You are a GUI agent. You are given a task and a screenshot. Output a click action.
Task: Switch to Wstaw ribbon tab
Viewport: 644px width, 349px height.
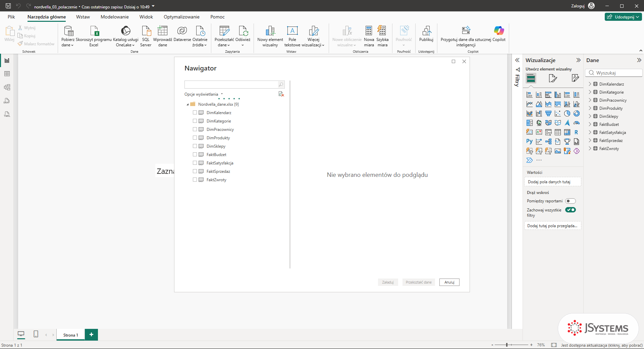coord(83,17)
